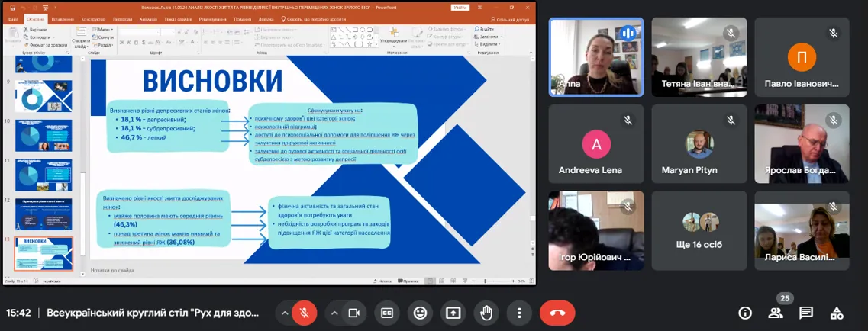
Task: Open the emoji reactions panel
Action: pyautogui.click(x=420, y=313)
